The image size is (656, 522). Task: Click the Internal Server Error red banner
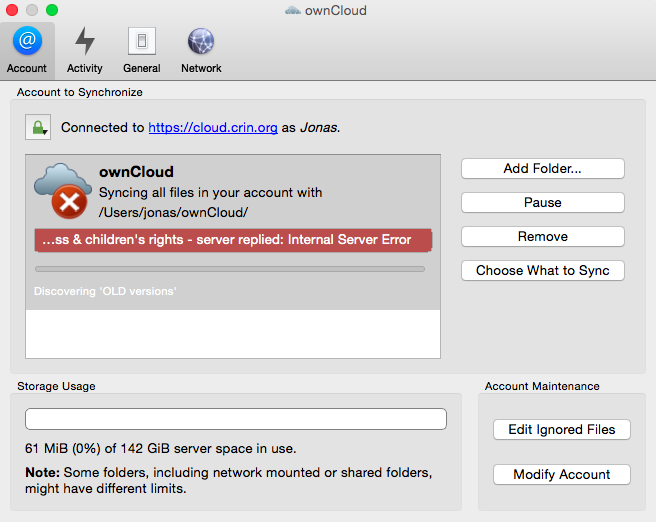coord(233,240)
